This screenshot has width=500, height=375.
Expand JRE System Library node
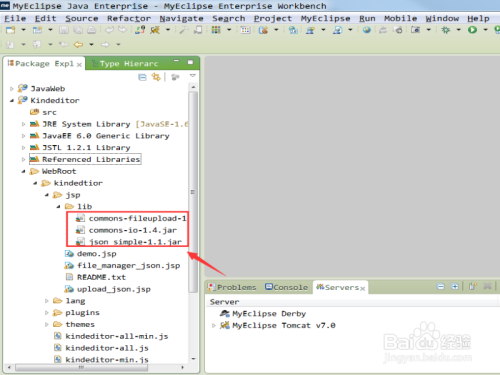click(23, 124)
